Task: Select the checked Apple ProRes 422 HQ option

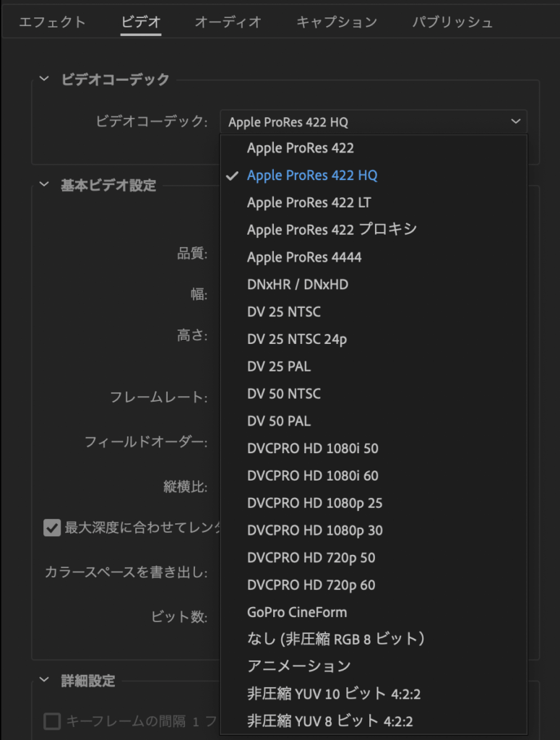Action: click(x=374, y=176)
